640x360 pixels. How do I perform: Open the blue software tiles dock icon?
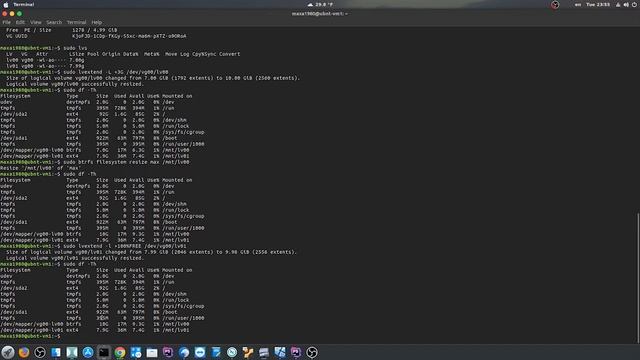pos(136,352)
